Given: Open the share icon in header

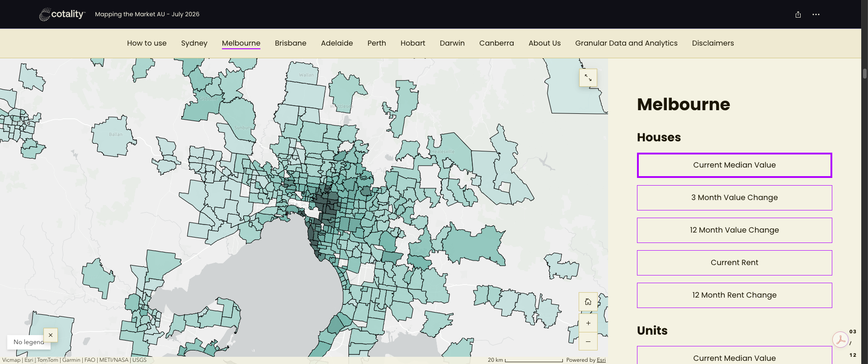Looking at the screenshot, I should pos(798,14).
